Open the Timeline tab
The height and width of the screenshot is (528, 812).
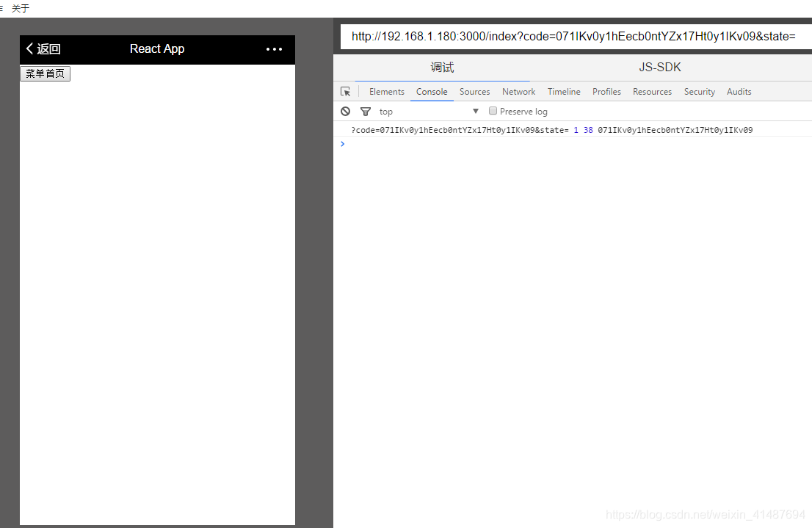click(564, 92)
